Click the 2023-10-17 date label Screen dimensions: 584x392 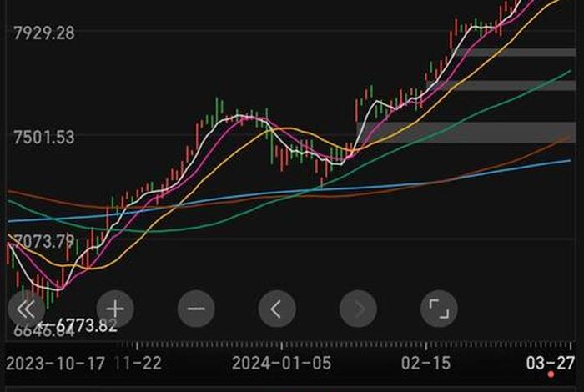tap(57, 364)
